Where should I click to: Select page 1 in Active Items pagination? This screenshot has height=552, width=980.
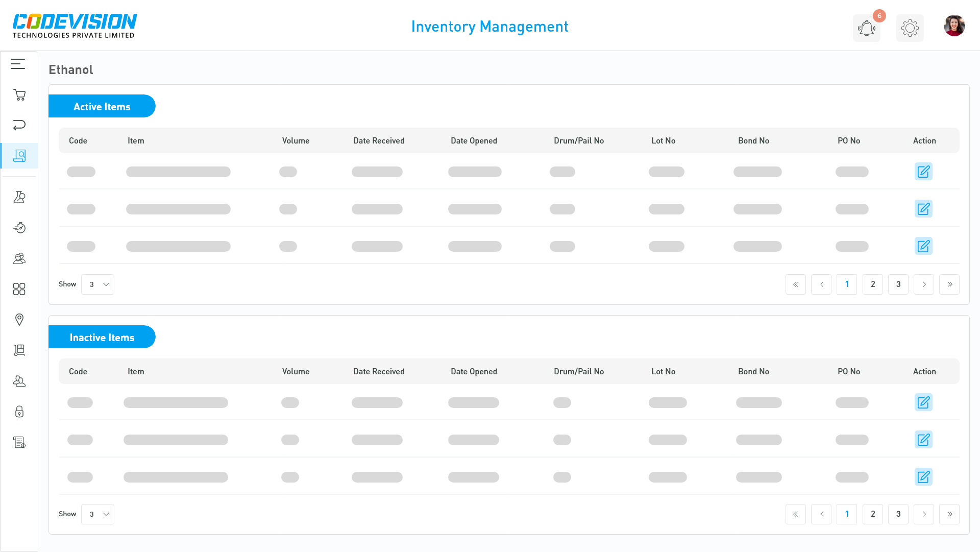[x=847, y=284]
